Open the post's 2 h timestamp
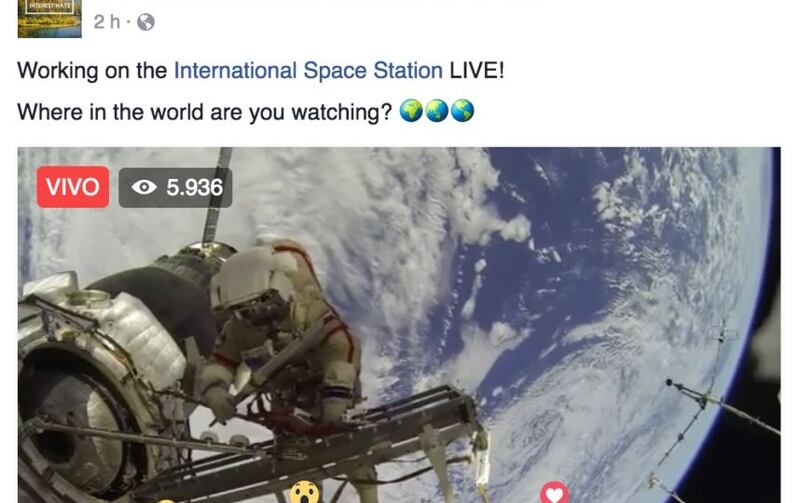Viewport: 800px width, 503px height. click(107, 22)
